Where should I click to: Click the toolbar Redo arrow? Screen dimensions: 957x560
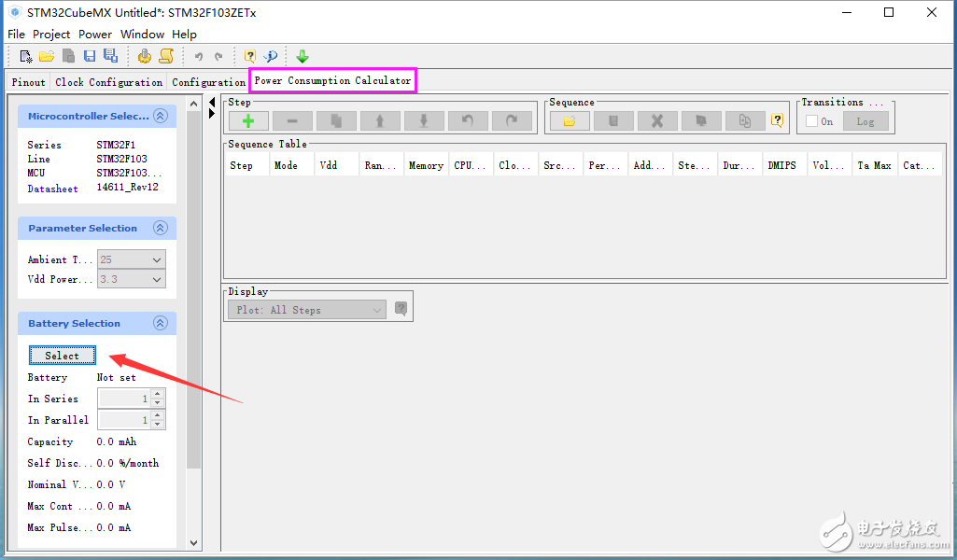point(218,57)
